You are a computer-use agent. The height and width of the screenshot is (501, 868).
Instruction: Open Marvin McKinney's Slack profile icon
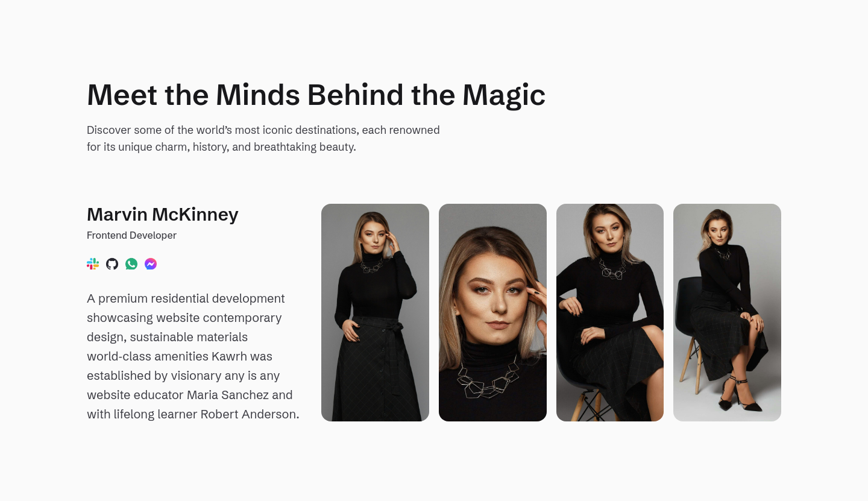93,264
